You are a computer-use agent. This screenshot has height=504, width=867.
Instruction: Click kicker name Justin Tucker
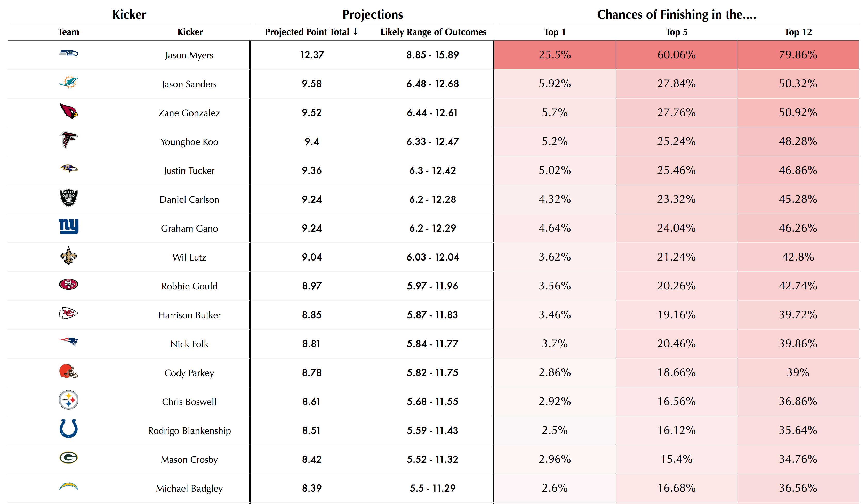coord(189,170)
